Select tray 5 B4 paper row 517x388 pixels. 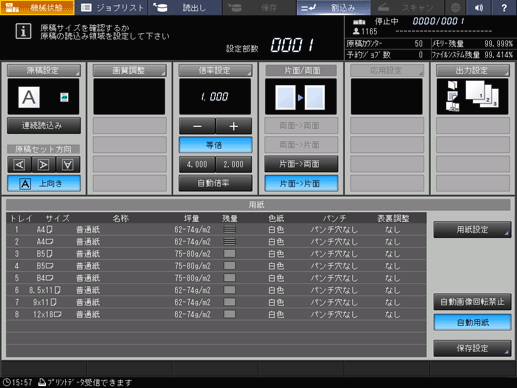pos(216,278)
